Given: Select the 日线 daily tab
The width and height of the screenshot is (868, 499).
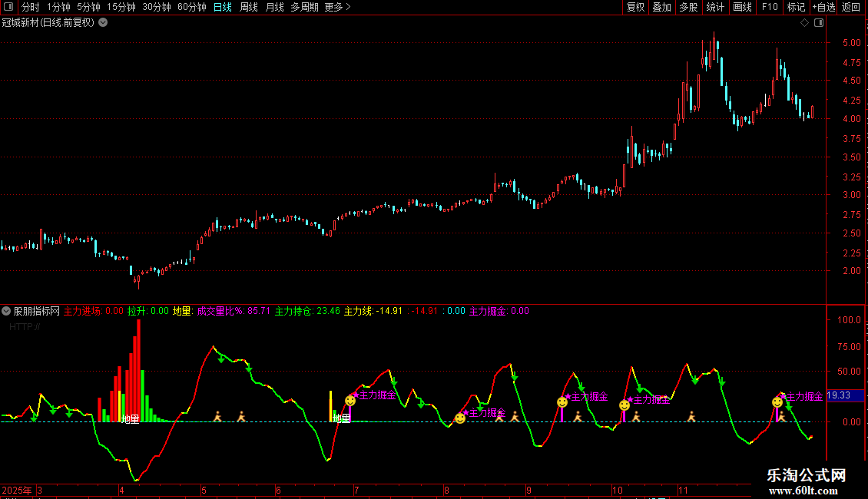Looking at the screenshot, I should (x=223, y=7).
